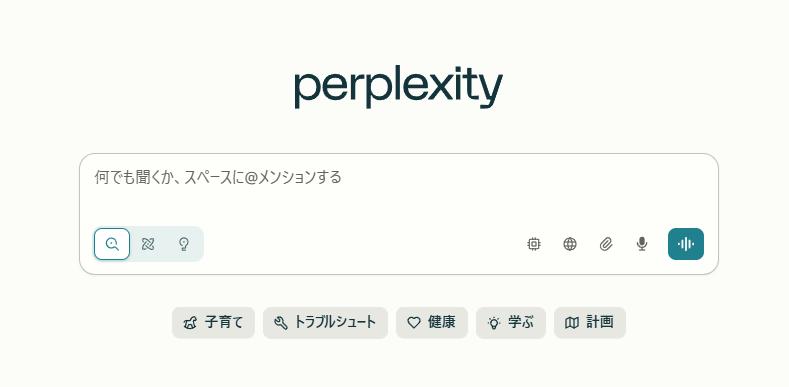Switch to Labs mode lightbulb icon
Screen dimensions: 789x387
(x=184, y=244)
